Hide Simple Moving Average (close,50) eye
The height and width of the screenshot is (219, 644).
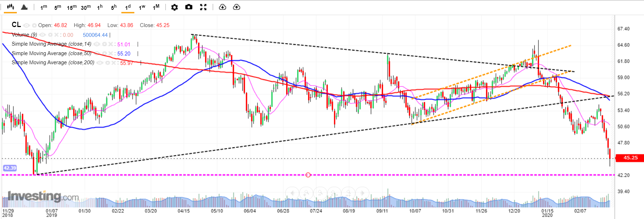97,53
